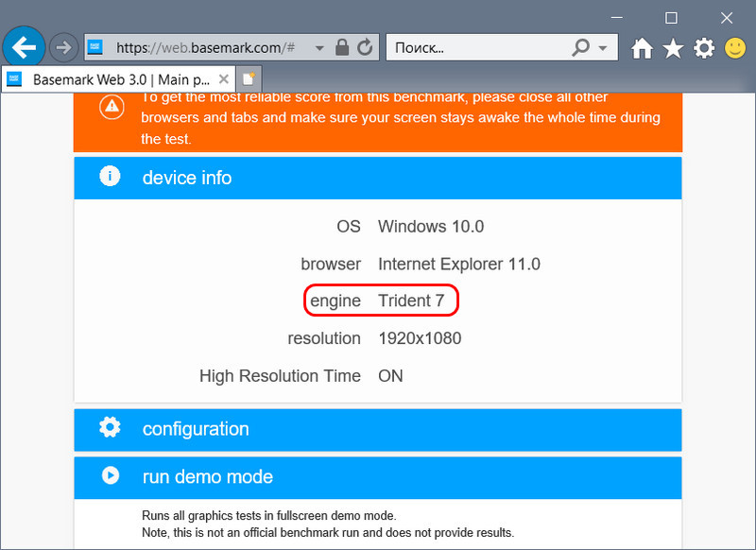Viewport: 756px width, 550px height.
Task: Click the 'OS' label
Action: pos(349,226)
